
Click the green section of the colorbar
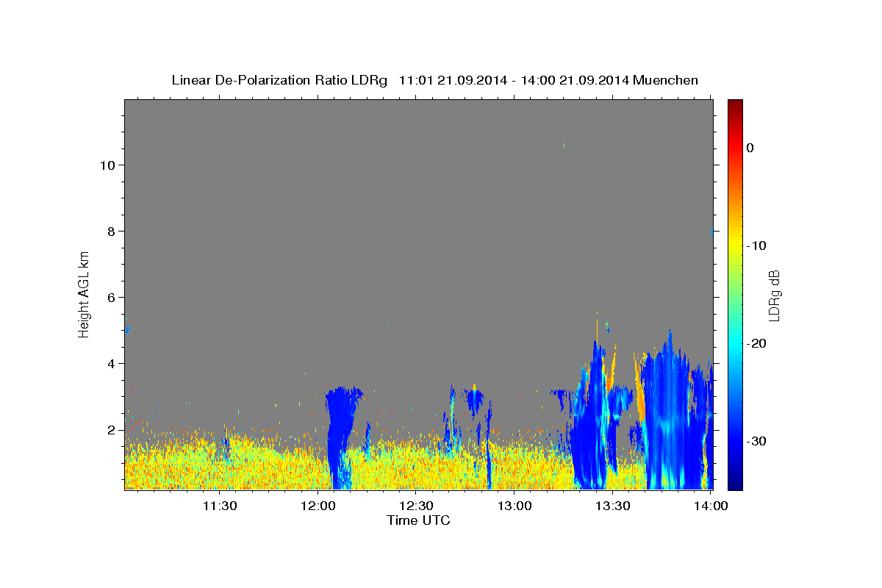(x=735, y=294)
